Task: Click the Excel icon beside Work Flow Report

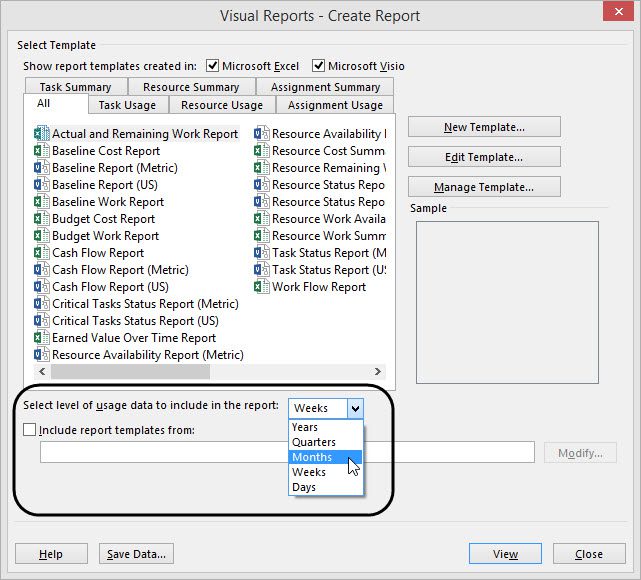Action: (x=262, y=287)
